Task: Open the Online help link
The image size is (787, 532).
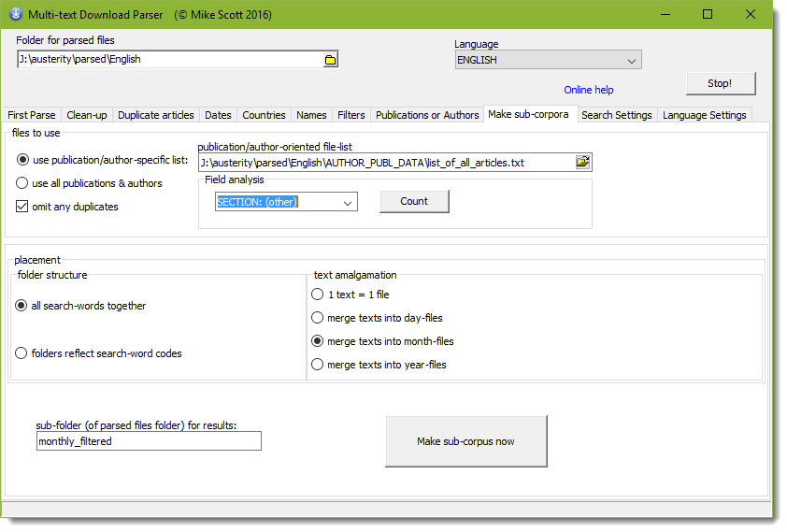Action: click(x=588, y=90)
